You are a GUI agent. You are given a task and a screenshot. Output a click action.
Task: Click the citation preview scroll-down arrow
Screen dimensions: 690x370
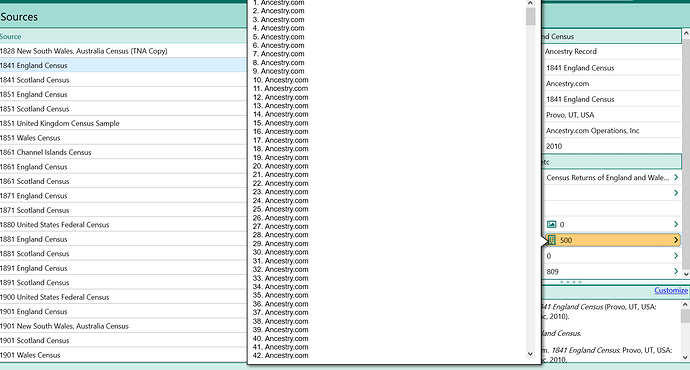[686, 357]
